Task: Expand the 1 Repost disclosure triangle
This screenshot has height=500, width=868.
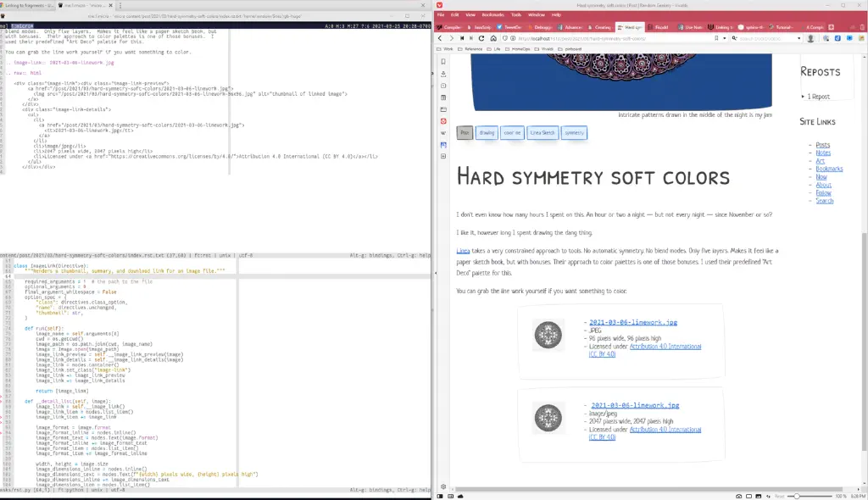Action: click(x=803, y=97)
